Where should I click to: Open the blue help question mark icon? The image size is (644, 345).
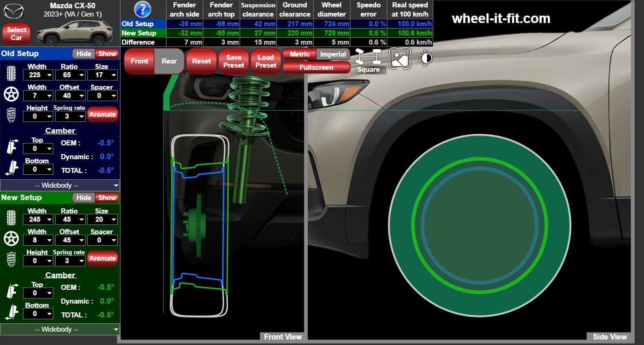coord(143,9)
